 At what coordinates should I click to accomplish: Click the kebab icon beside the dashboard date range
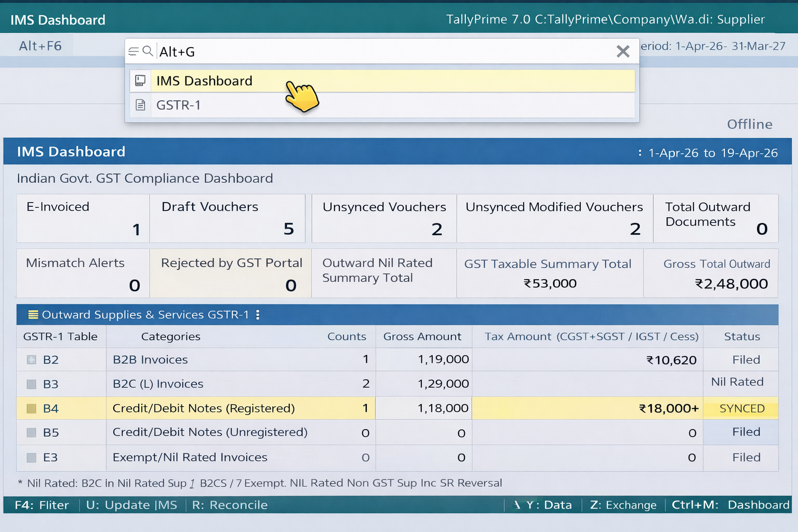coord(640,152)
